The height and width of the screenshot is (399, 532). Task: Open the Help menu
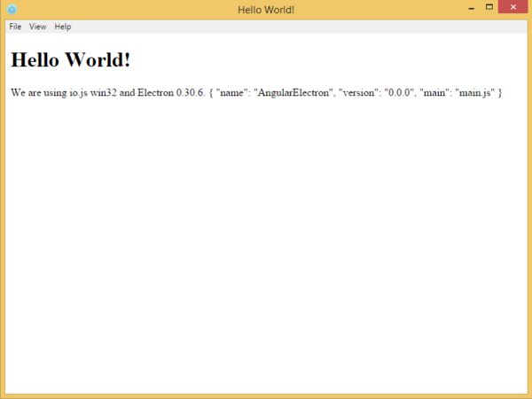click(63, 27)
